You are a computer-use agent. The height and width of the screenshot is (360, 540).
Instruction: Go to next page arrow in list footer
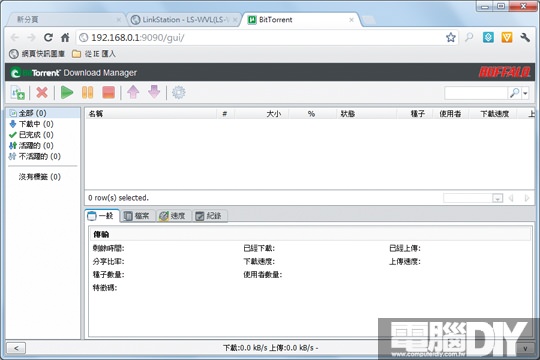(x=527, y=198)
